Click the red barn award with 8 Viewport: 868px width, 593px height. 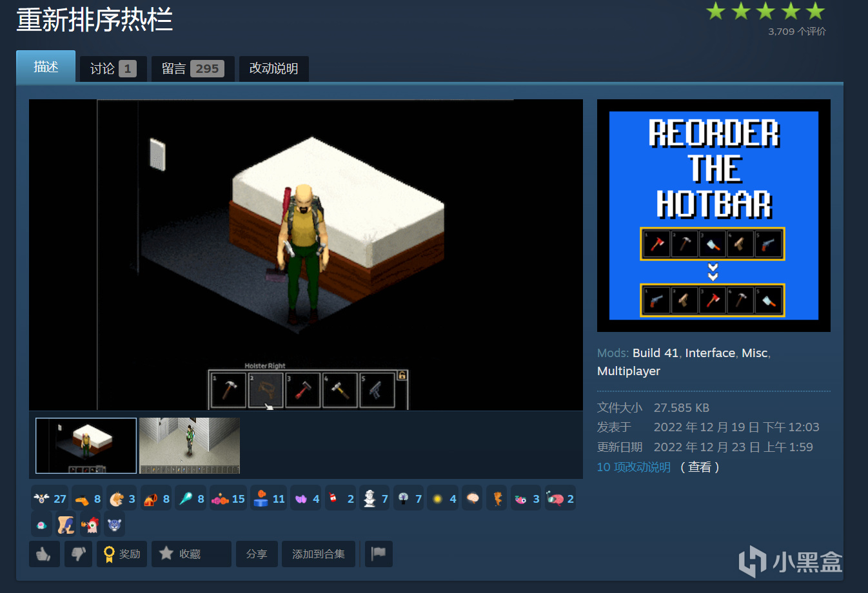point(156,498)
